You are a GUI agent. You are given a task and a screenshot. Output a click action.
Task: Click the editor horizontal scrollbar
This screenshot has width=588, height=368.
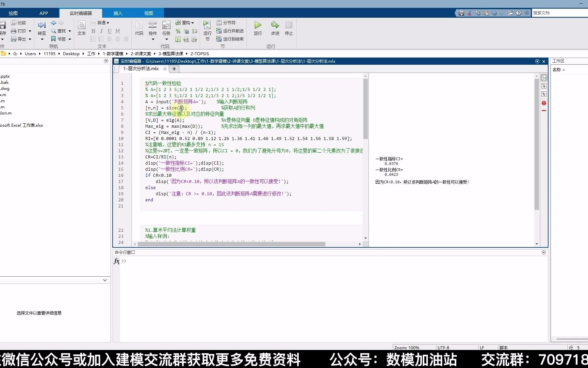tap(231, 244)
